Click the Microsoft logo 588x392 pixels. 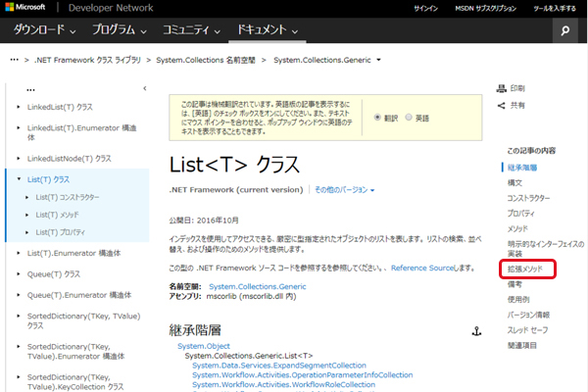point(25,7)
